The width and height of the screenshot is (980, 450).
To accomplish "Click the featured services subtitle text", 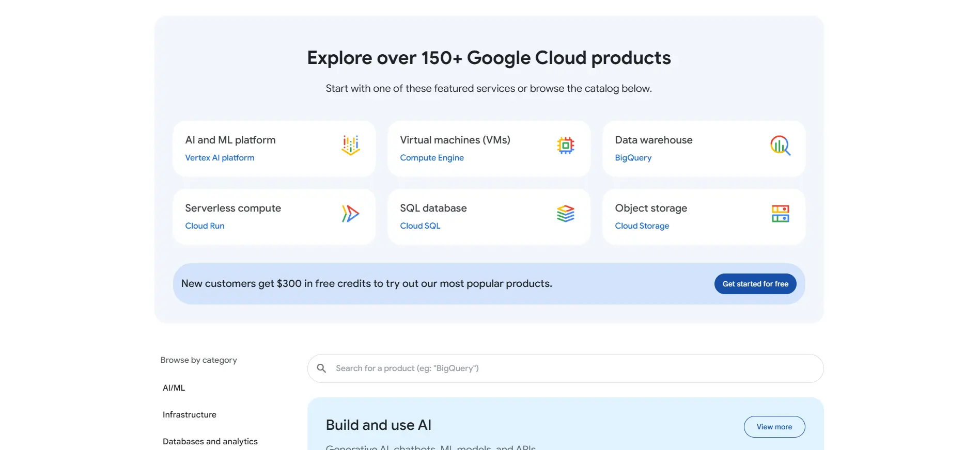I will (489, 89).
